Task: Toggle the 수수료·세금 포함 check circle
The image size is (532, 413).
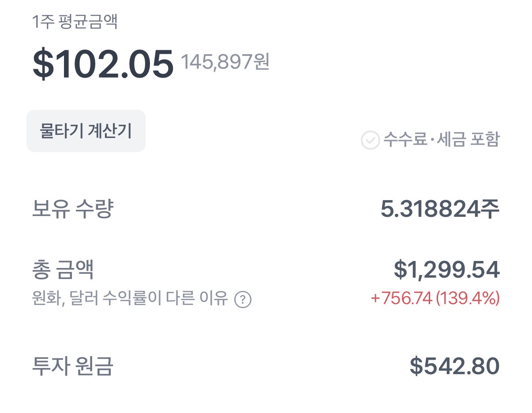Action: click(x=370, y=140)
